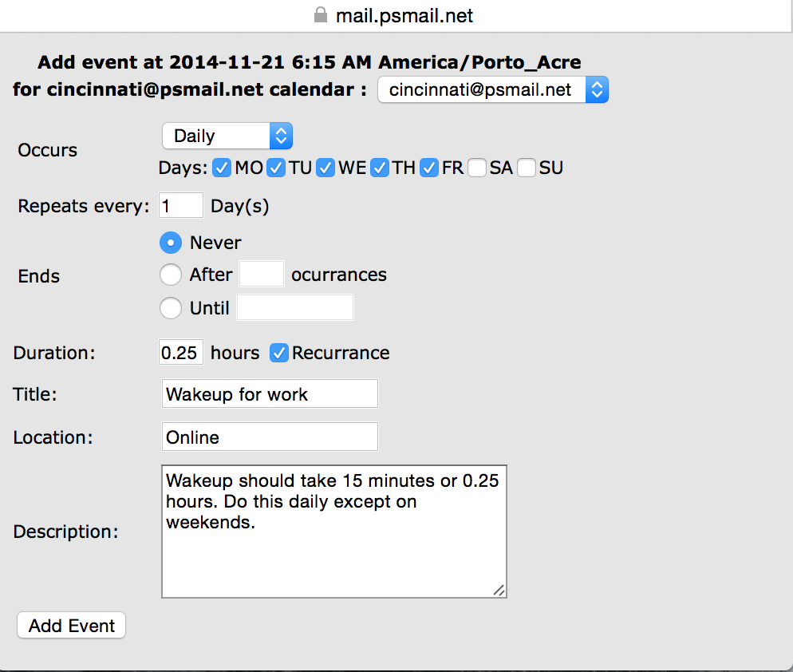
Task: Disable the FR weekday checkbox
Action: coord(429,168)
